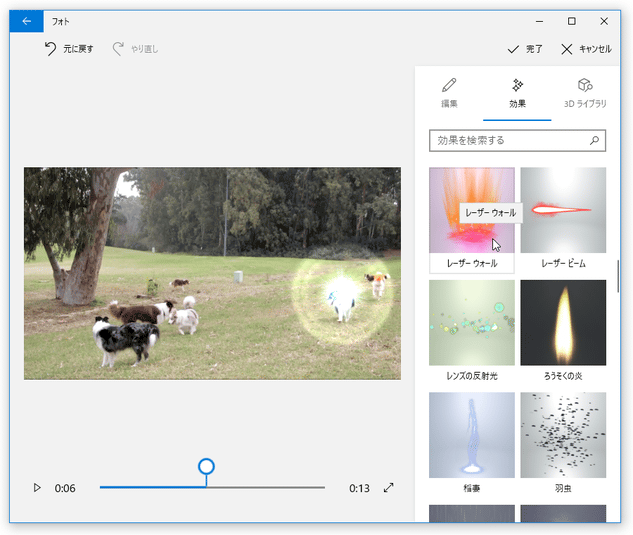Select the 稲妻 lightning effect

pos(472,435)
